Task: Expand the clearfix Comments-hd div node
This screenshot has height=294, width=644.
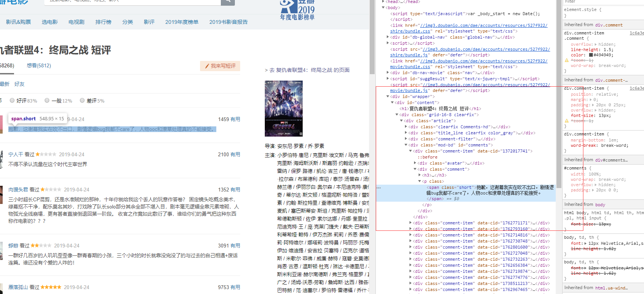Action: point(406,127)
